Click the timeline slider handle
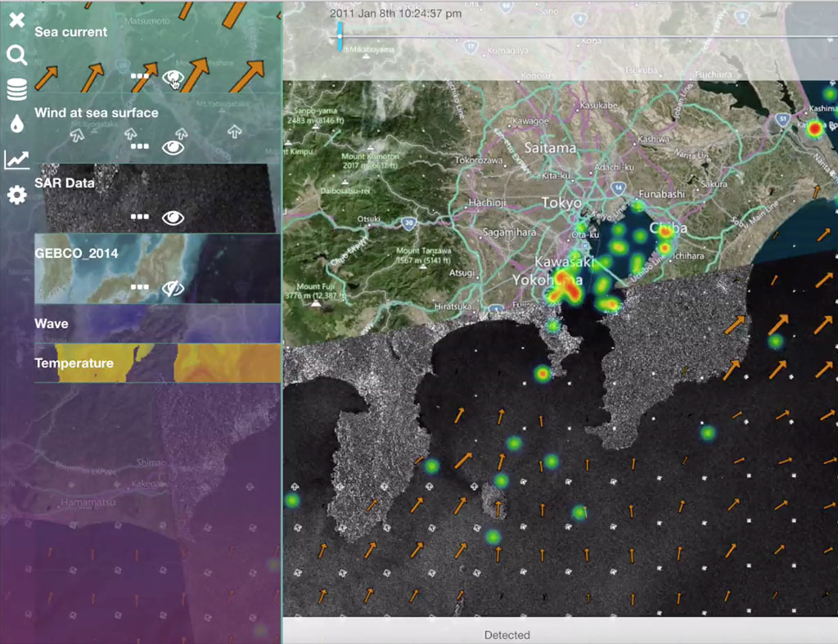The width and height of the screenshot is (838, 644). click(340, 36)
